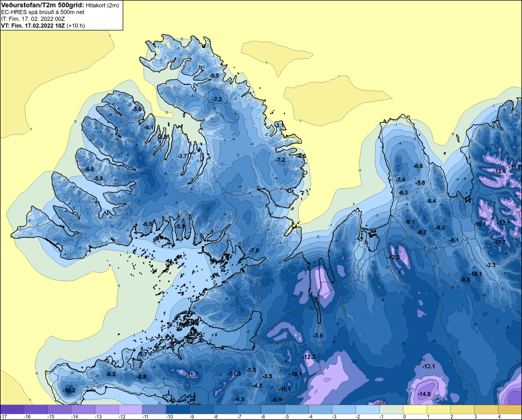522x420 pixels.
Task: Click the -11.3 temperature label
Action: click(x=235, y=374)
